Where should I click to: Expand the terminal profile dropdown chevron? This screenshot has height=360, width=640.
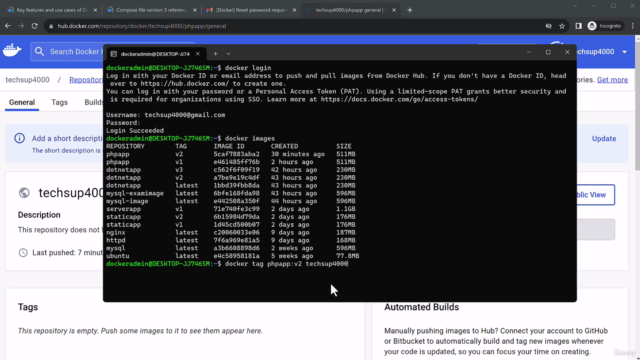pyautogui.click(x=228, y=54)
